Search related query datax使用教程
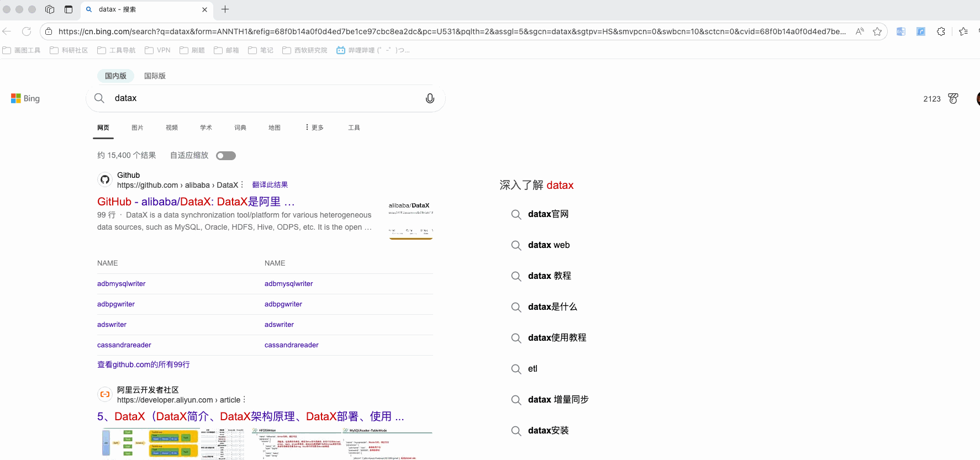980x460 pixels. click(x=557, y=338)
